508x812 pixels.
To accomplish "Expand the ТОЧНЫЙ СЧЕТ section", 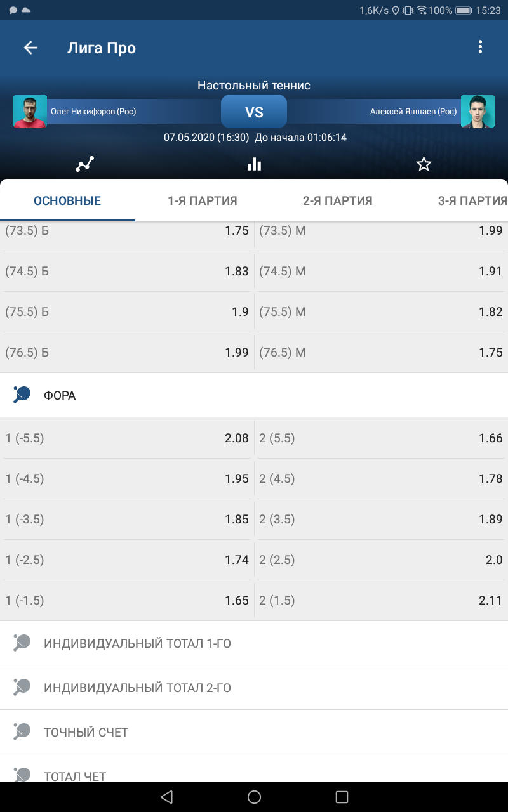I will 254,732.
